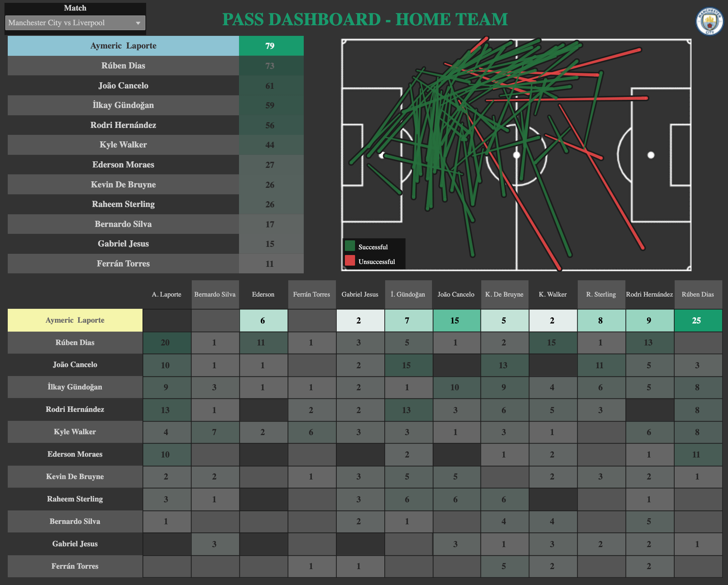Image resolution: width=728 pixels, height=585 pixels.
Task: Select the João Cancelo matrix row label
Action: click(75, 365)
